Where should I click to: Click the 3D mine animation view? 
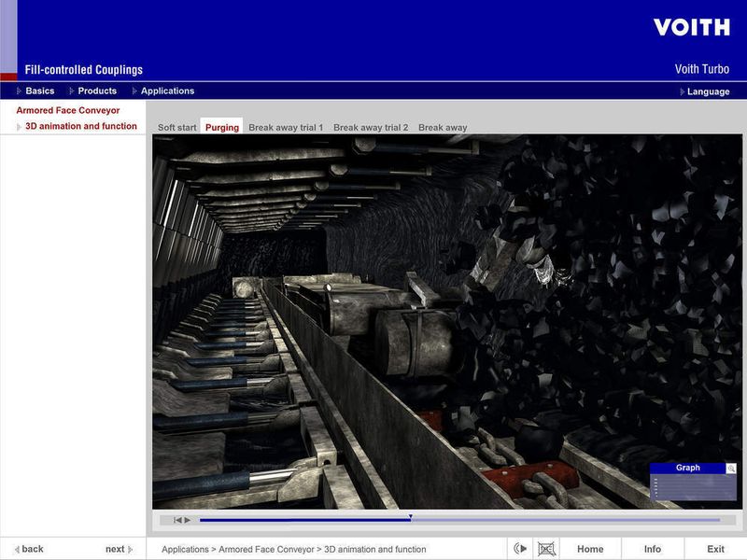click(447, 322)
